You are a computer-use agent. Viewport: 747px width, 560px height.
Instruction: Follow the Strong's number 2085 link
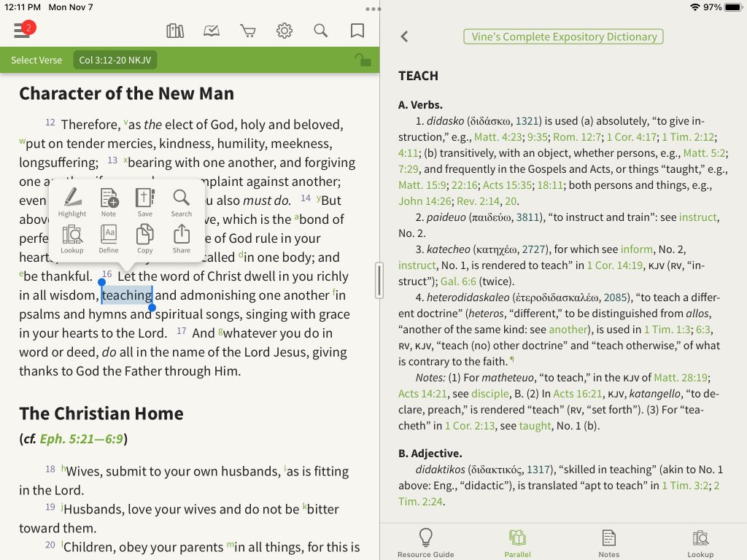tap(615, 297)
